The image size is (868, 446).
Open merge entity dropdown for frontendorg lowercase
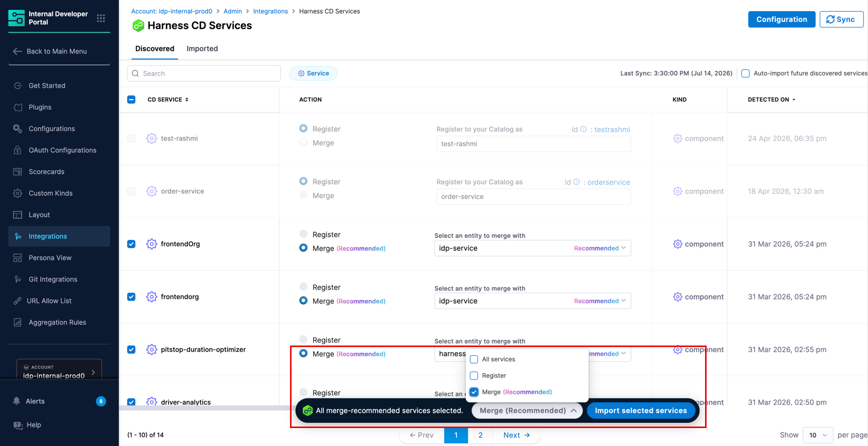[x=532, y=301]
